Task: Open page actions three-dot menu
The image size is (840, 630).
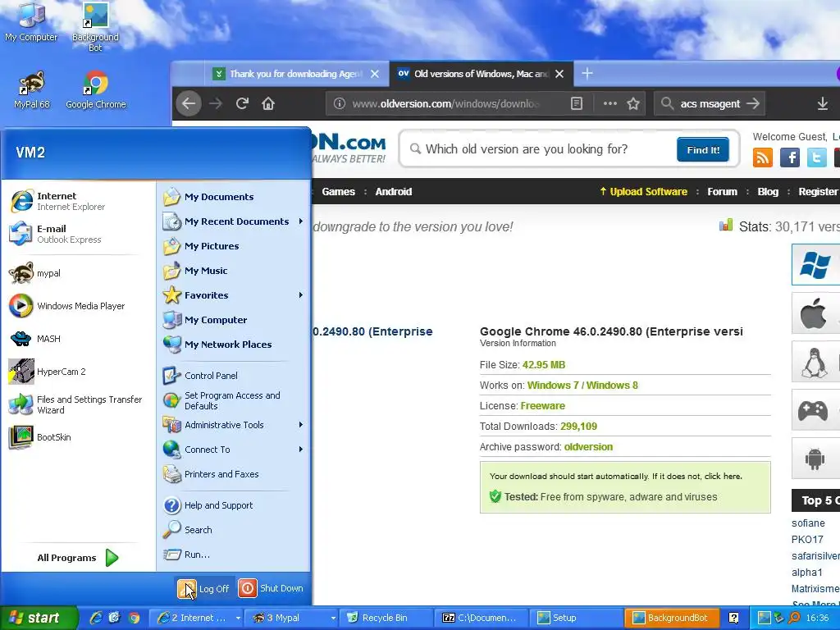Action: coord(609,103)
